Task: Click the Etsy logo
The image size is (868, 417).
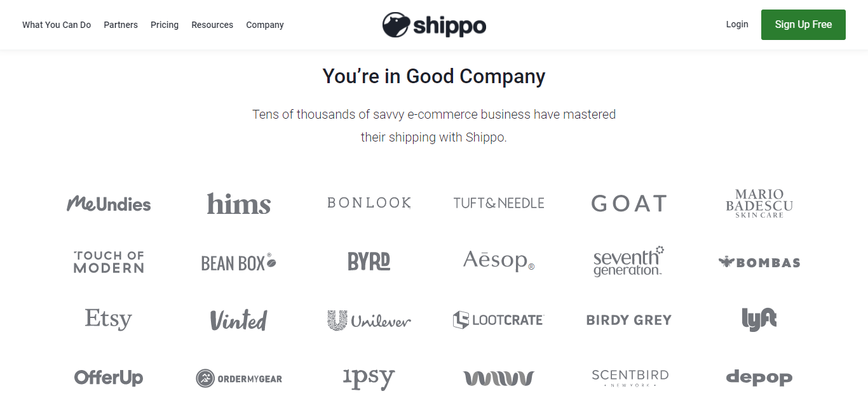Action: (x=109, y=319)
